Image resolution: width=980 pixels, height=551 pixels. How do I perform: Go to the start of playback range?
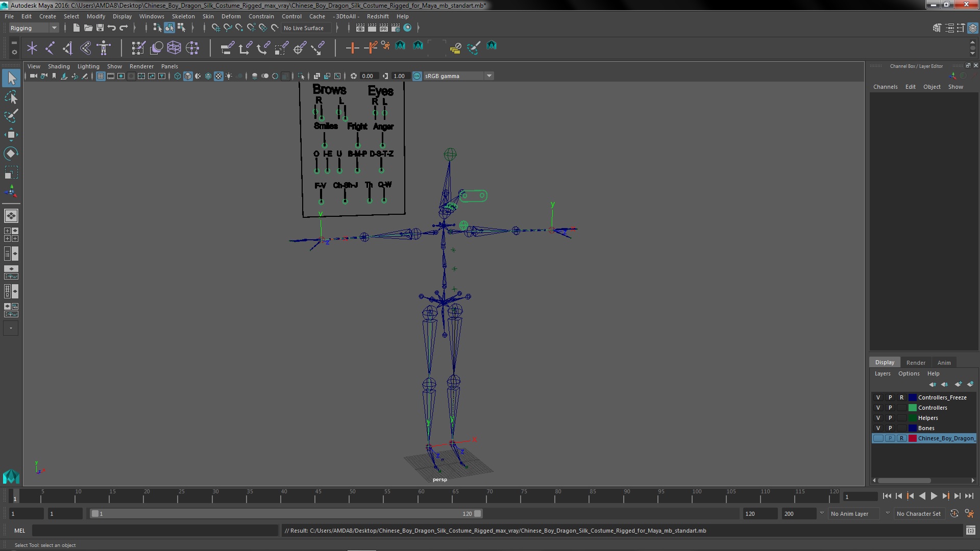[x=887, y=496]
